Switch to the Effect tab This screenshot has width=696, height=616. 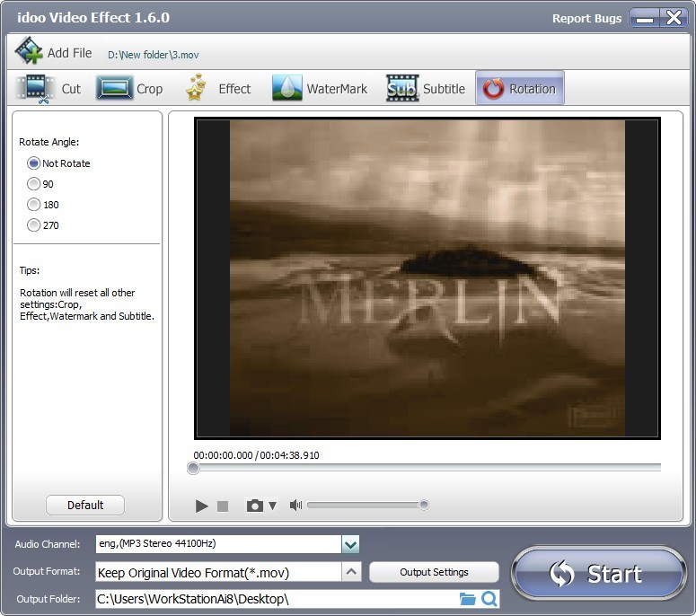(218, 88)
